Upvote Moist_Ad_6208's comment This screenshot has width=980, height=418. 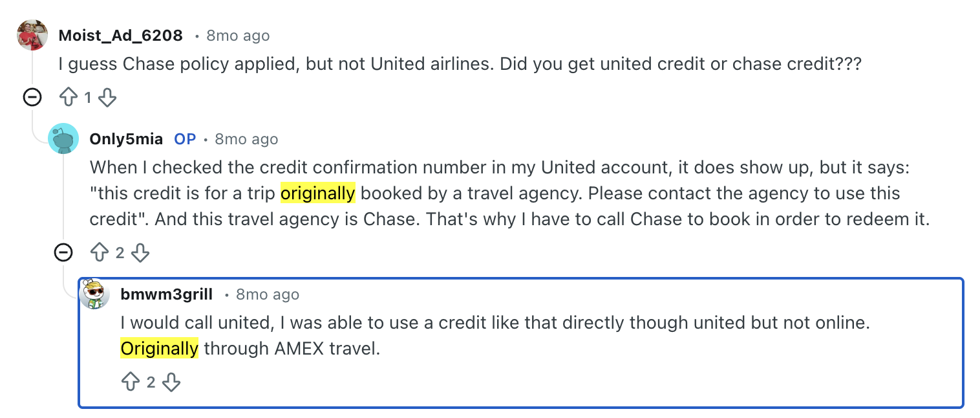tap(68, 98)
